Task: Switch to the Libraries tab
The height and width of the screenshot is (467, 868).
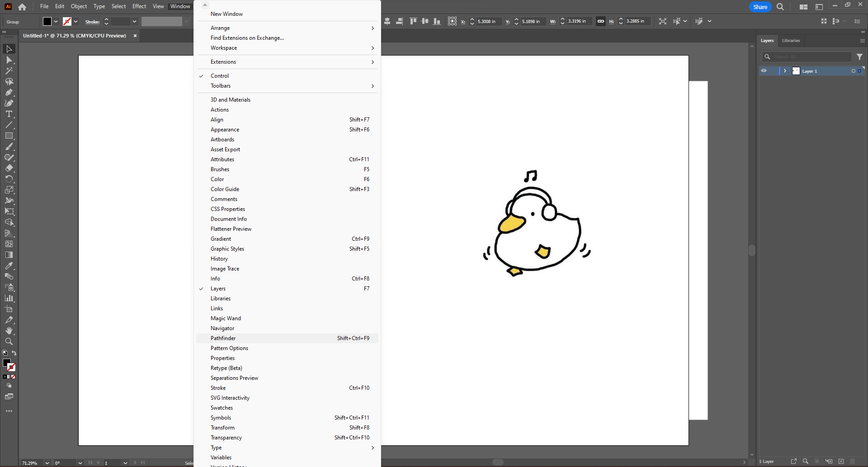Action: tap(791, 41)
